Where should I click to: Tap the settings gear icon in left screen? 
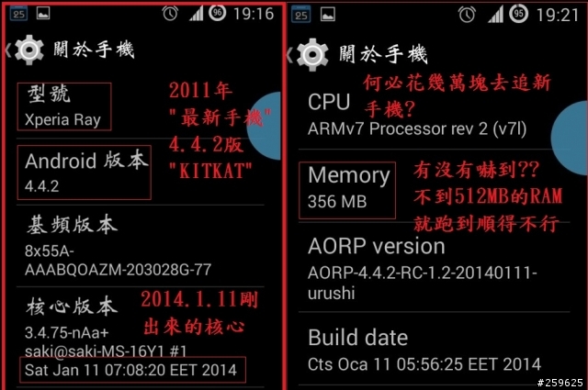pyautogui.click(x=29, y=50)
